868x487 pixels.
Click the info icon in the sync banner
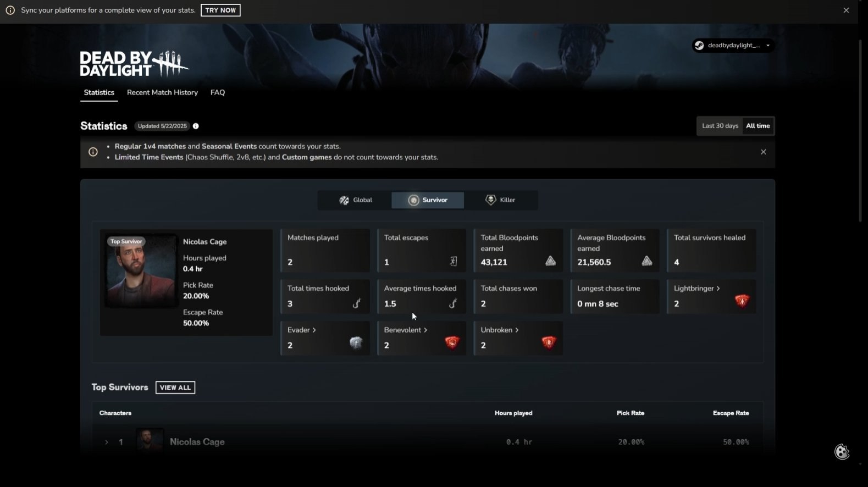coord(10,10)
